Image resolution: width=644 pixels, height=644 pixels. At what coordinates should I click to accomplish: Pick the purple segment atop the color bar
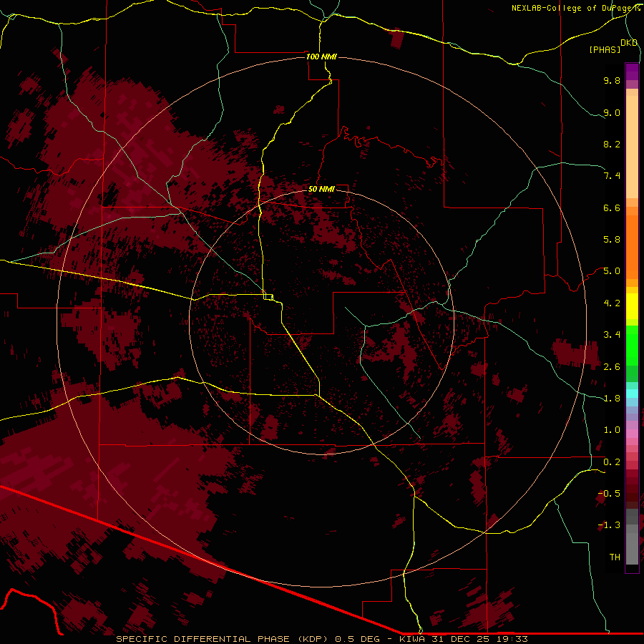[x=632, y=72]
